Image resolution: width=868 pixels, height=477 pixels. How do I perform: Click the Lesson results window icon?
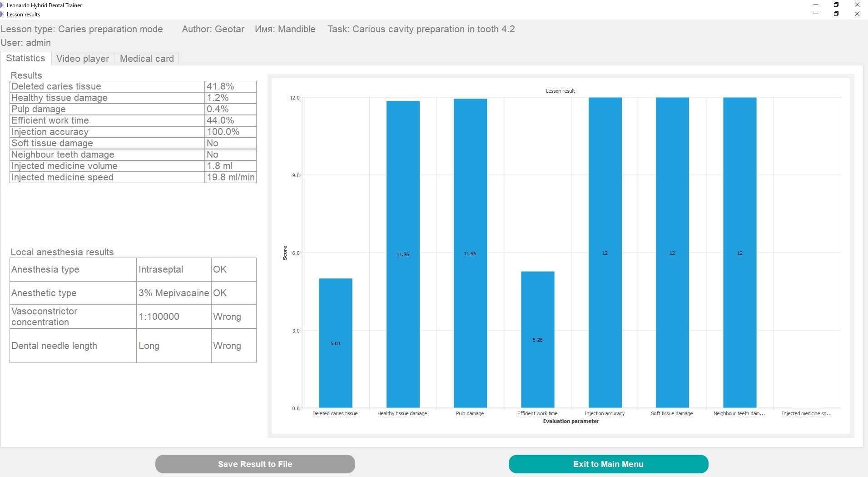(x=2, y=14)
